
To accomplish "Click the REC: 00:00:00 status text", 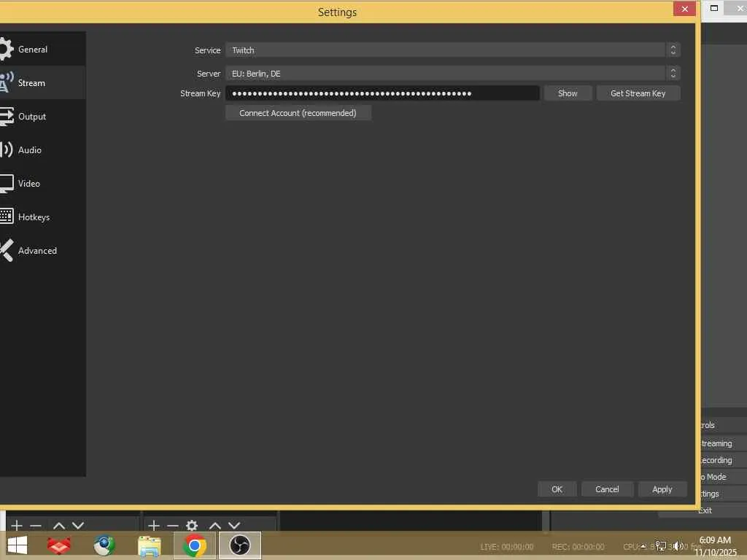I will click(x=578, y=547).
